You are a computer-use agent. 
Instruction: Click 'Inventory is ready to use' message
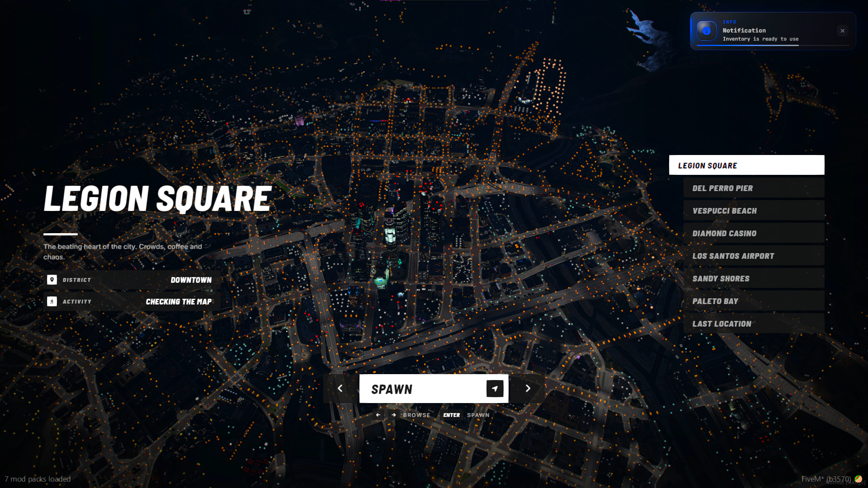tap(760, 39)
